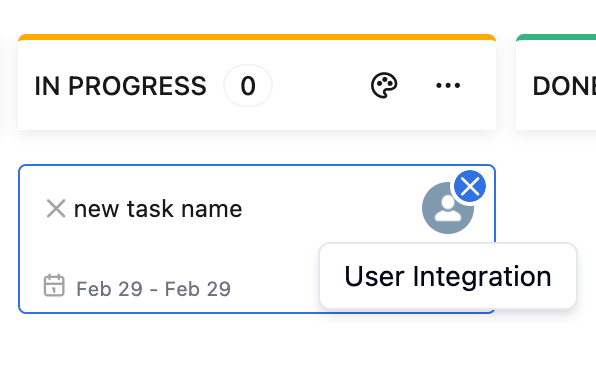Image resolution: width=596 pixels, height=374 pixels.
Task: Click the task count badge showing 0
Action: 248,86
